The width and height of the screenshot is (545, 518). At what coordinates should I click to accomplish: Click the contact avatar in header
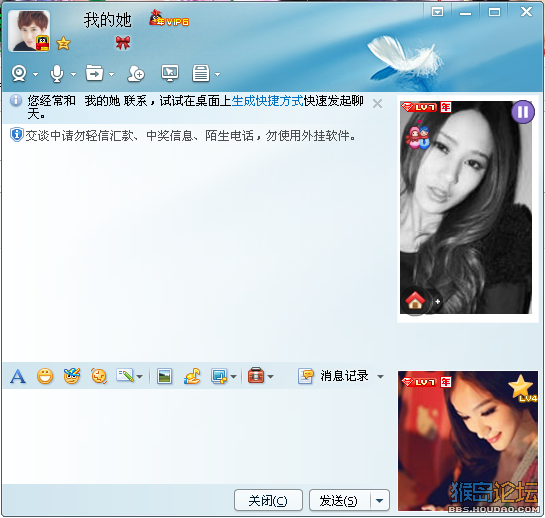pos(29,31)
